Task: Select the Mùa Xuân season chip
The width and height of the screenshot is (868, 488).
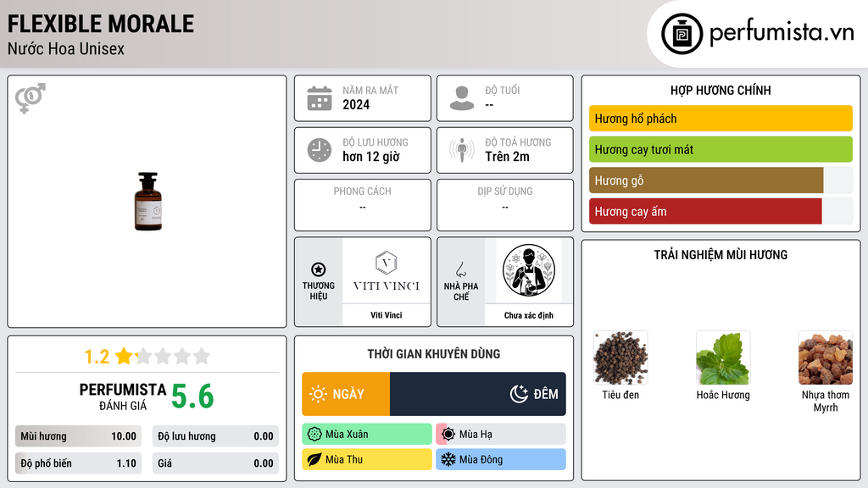Action: (x=367, y=435)
